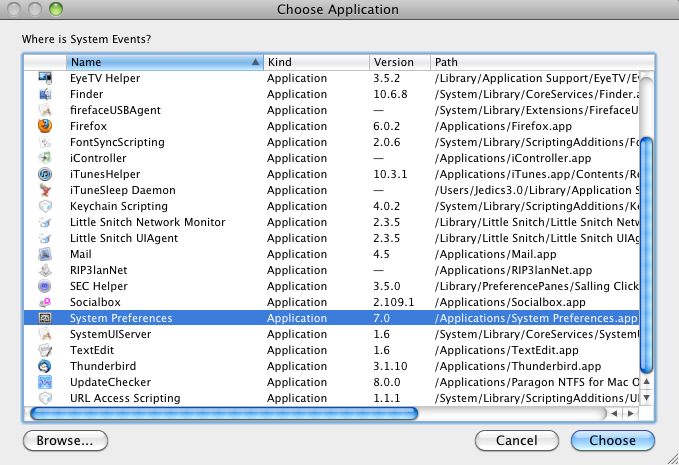Viewport: 679px width, 465px height.
Task: Select iController in the list
Action: (x=98, y=158)
